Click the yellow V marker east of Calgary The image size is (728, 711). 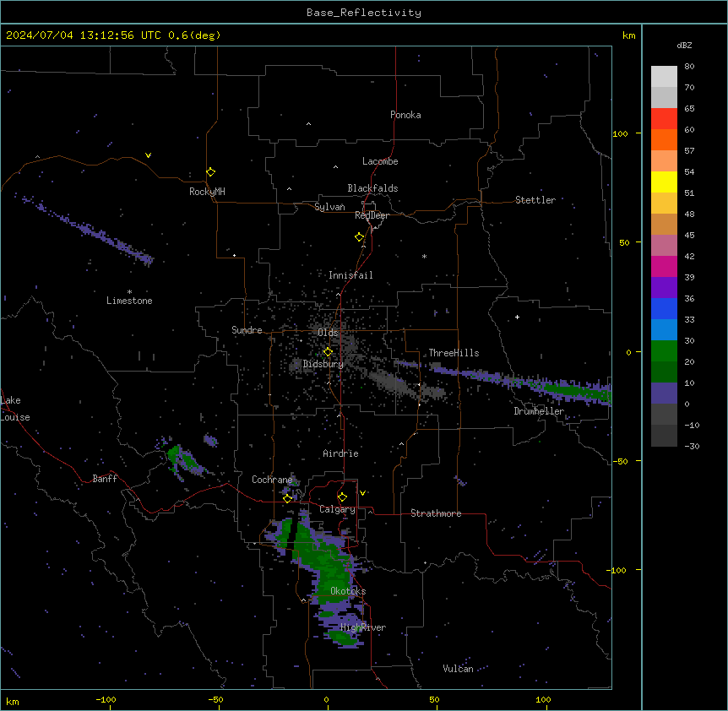click(x=362, y=493)
